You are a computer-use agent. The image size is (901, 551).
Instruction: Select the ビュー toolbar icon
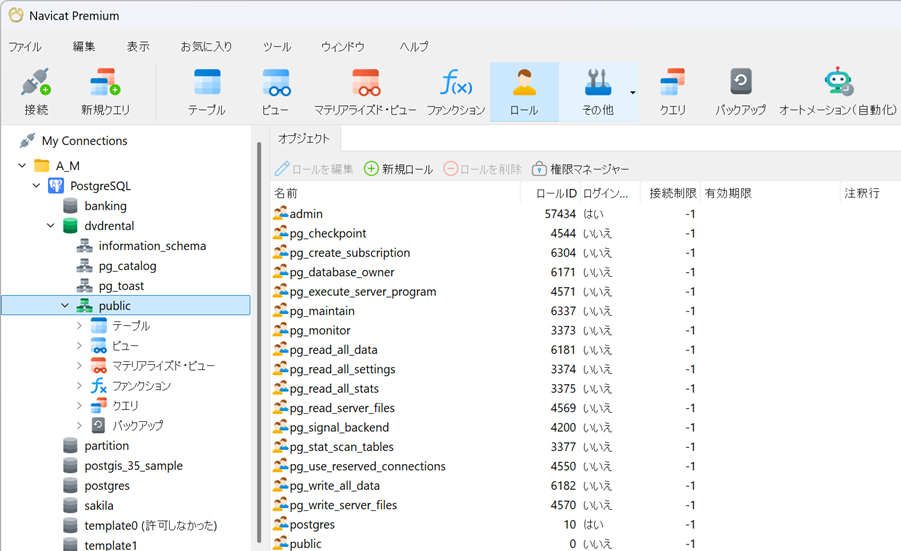[x=276, y=83]
